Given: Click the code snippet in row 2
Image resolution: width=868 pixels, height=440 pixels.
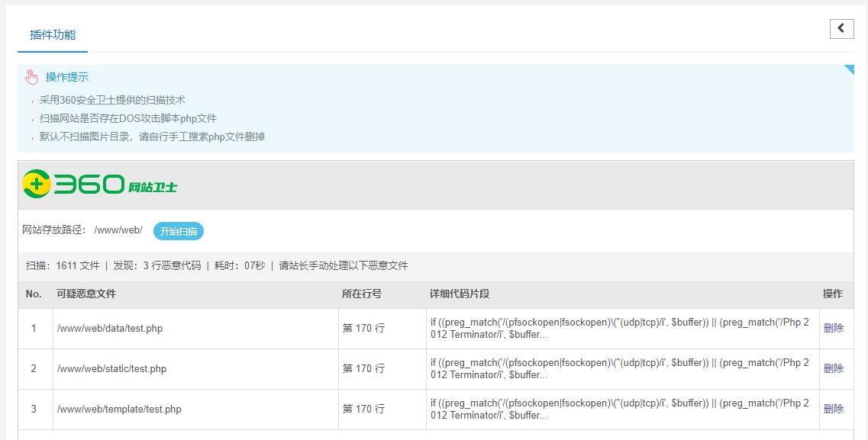Looking at the screenshot, I should pyautogui.click(x=619, y=368).
